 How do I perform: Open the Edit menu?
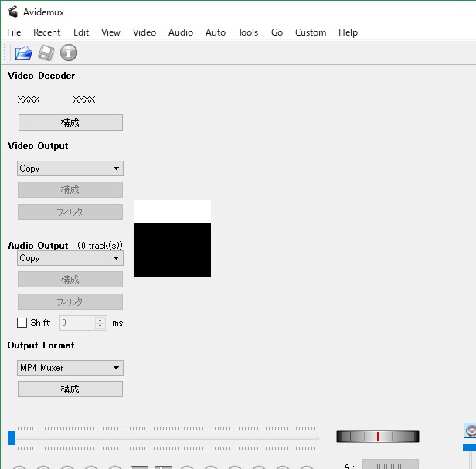tap(81, 32)
